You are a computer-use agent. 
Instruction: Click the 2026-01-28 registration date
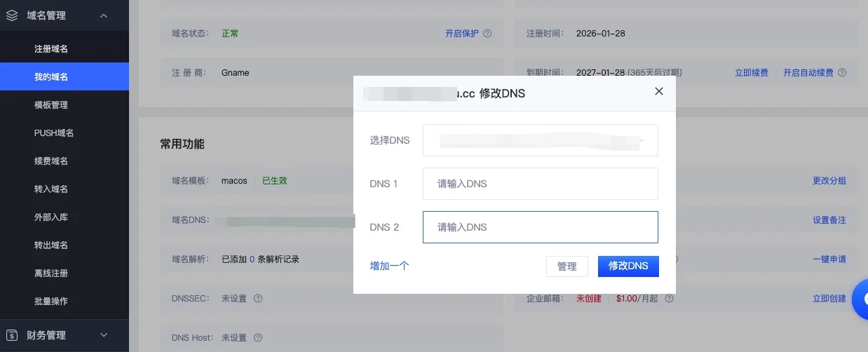point(600,34)
